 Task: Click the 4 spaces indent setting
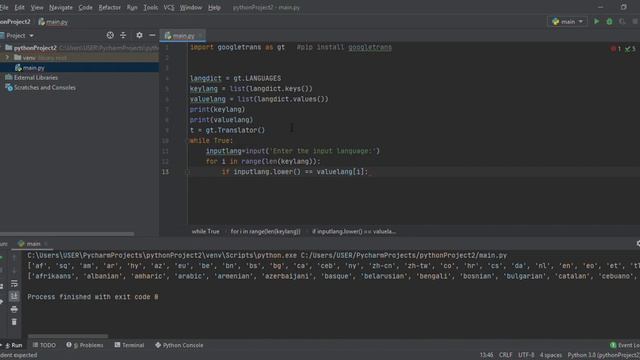point(551,355)
